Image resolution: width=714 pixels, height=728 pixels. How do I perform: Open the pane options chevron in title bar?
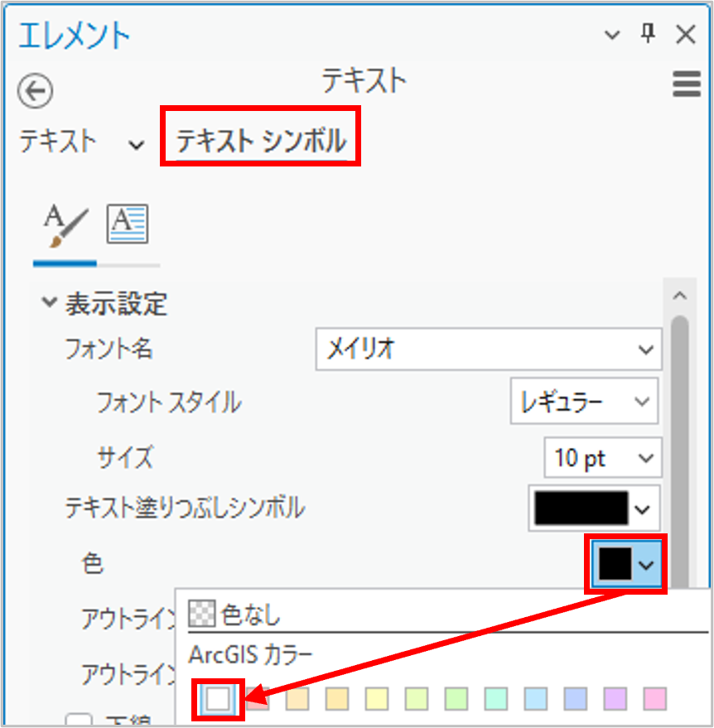[612, 35]
